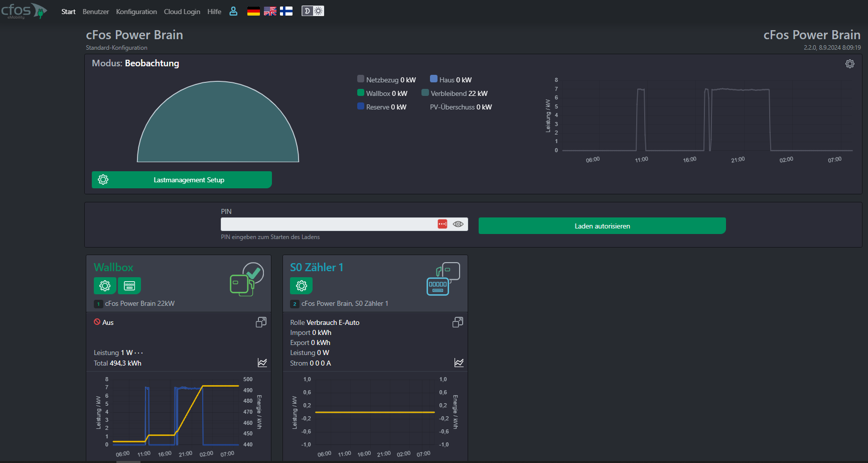Viewport: 868px width, 463px height.
Task: Click the S0 Zähler 1 meter icon
Action: 443,279
